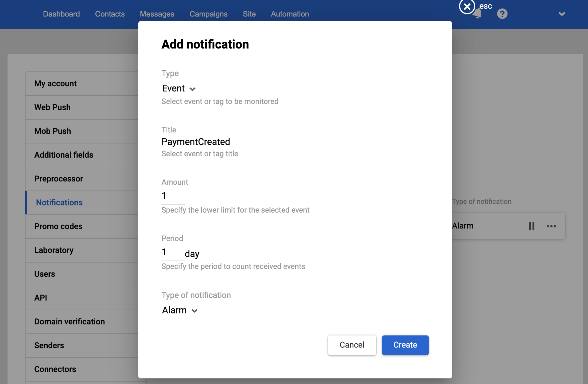Select the Preprocessor sidebar item
The height and width of the screenshot is (384, 588).
coord(59,178)
